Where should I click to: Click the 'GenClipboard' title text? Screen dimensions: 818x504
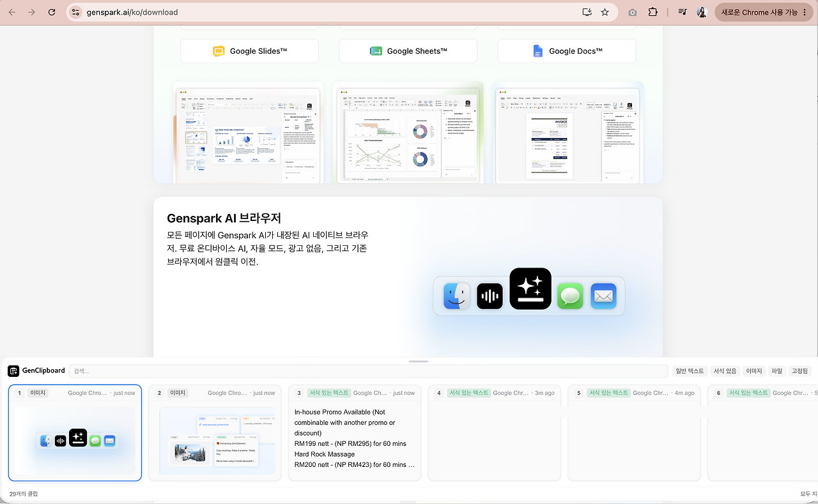(43, 370)
